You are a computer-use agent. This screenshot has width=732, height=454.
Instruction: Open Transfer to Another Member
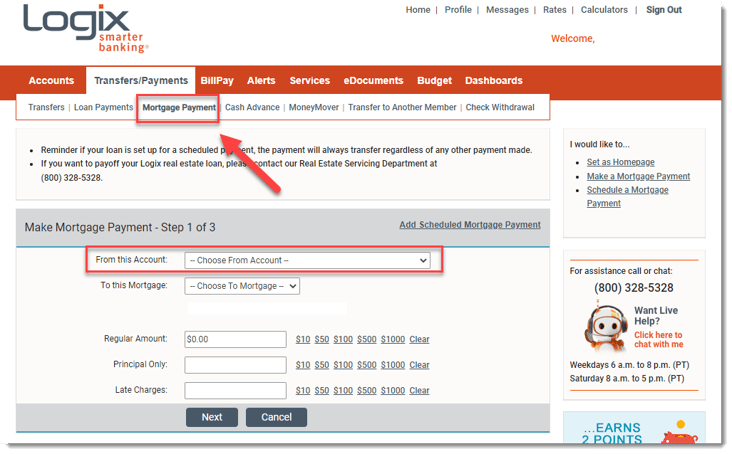pos(402,107)
